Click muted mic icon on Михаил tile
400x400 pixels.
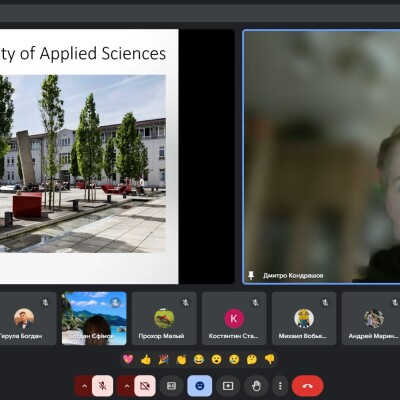(325, 302)
